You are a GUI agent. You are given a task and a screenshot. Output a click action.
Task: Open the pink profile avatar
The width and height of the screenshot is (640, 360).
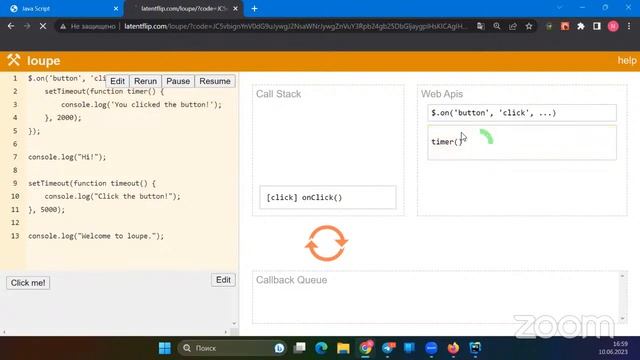613,27
